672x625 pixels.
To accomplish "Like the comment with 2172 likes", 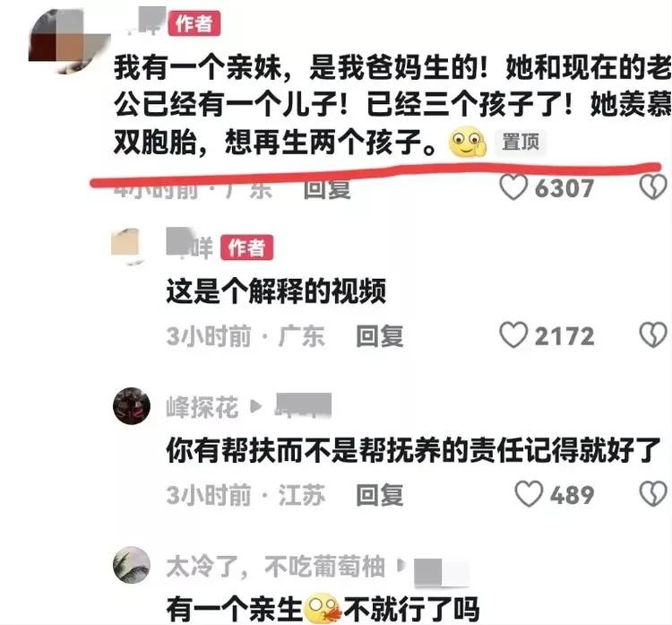I will coord(513,335).
